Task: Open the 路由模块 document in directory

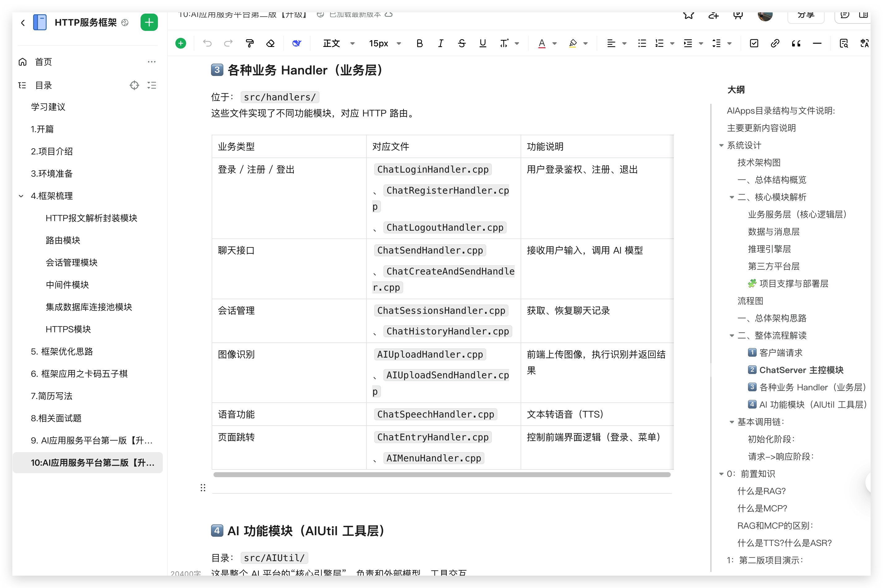Action: [63, 240]
